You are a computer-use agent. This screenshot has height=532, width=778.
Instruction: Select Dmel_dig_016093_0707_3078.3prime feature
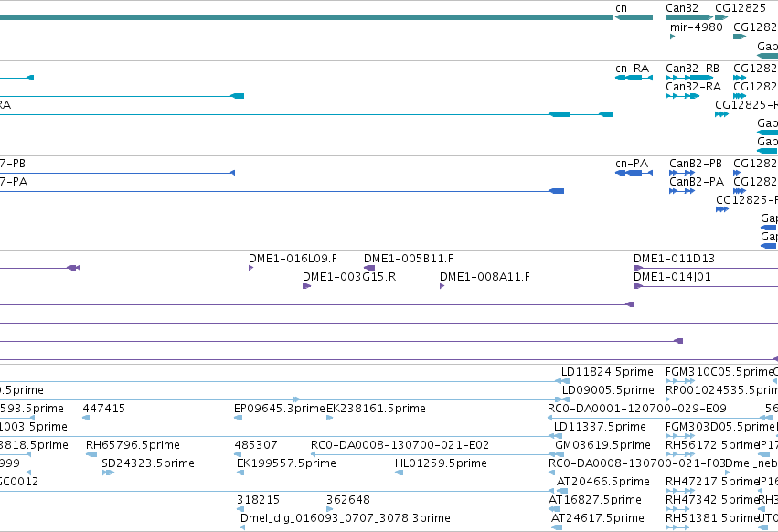[x=242, y=527]
